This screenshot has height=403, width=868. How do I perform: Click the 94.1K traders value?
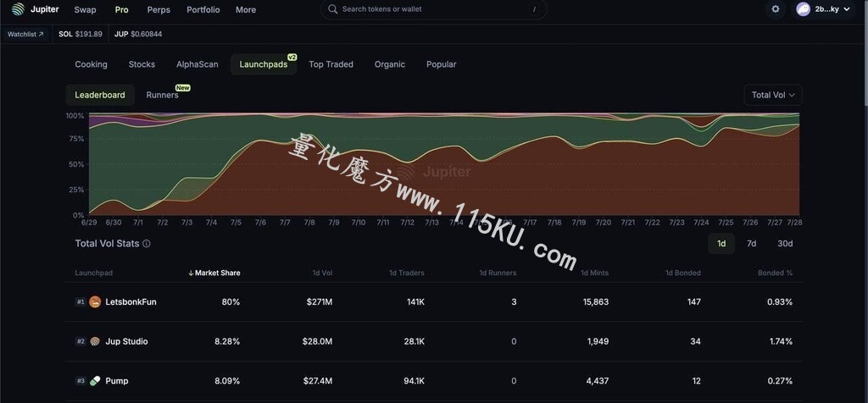(414, 381)
